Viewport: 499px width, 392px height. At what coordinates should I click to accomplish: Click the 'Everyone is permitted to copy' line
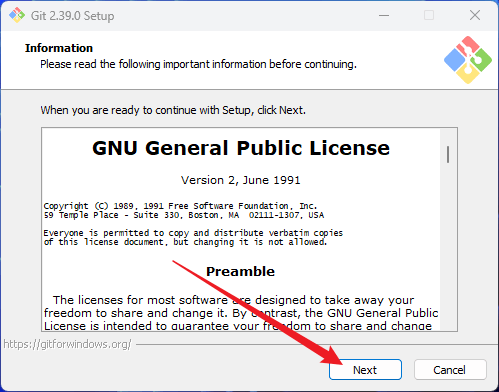click(193, 233)
